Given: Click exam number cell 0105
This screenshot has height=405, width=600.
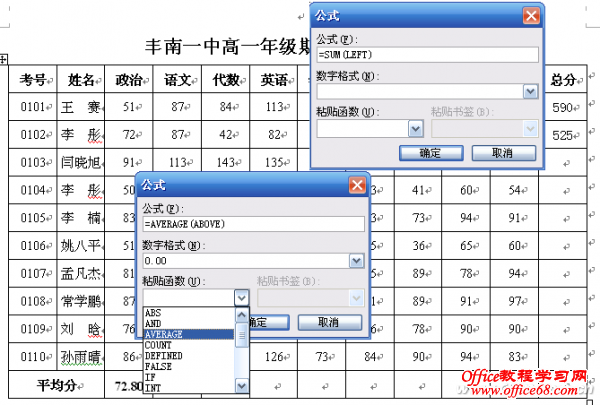Looking at the screenshot, I should coord(33,218).
